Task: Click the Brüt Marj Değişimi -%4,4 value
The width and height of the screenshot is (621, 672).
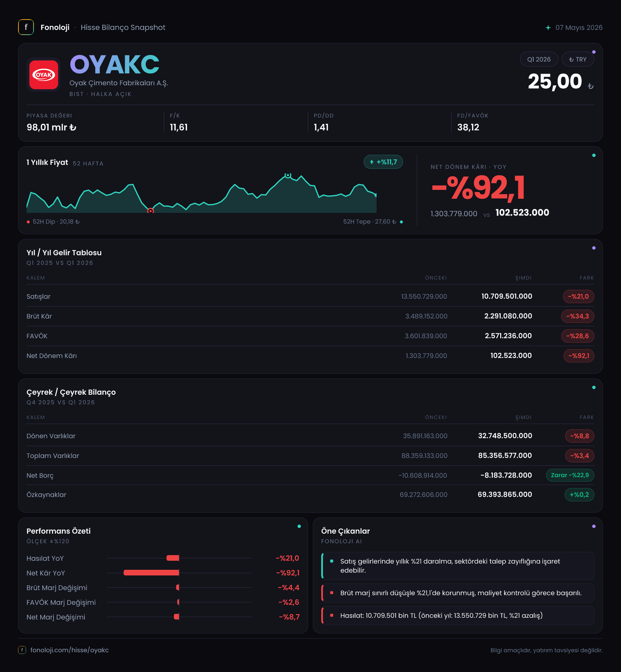Action: point(289,588)
